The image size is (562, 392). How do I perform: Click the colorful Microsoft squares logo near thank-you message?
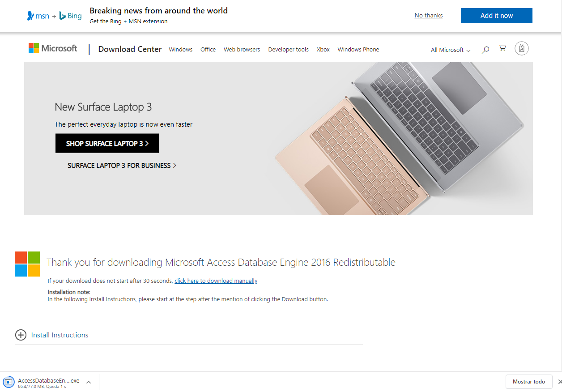click(27, 264)
